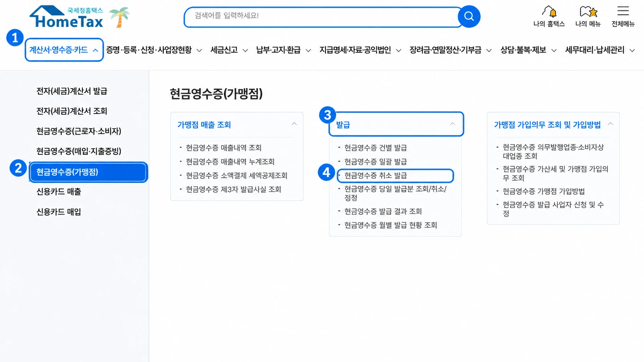This screenshot has width=644, height=362.
Task: Collapse 가맹점 가입의무 조회 및 가입방법 chevron
Action: tap(610, 124)
